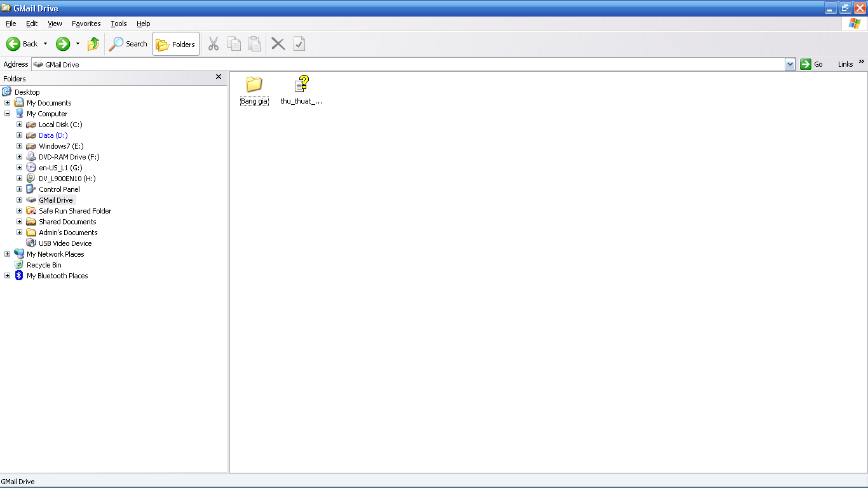This screenshot has width=868, height=488.
Task: Expand My Documents tree node
Action: [8, 103]
